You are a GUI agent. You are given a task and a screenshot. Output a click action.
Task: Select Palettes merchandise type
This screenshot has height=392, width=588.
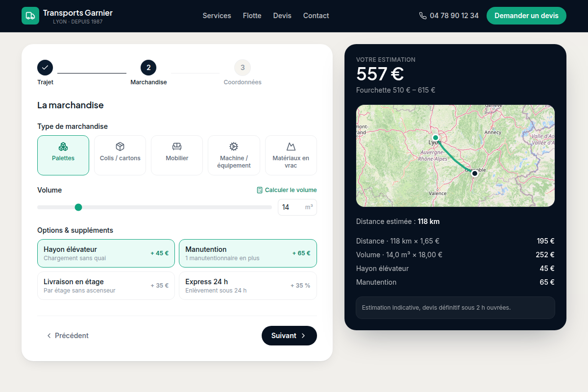(x=63, y=155)
